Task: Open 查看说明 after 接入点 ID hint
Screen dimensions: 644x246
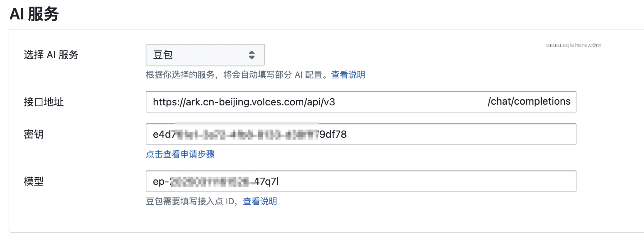Action: (x=260, y=201)
